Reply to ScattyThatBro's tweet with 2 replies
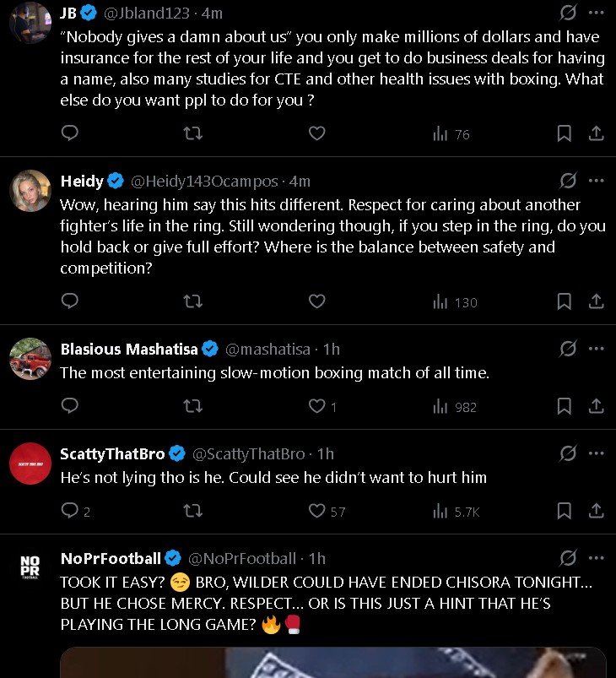The width and height of the screenshot is (616, 678). point(70,511)
